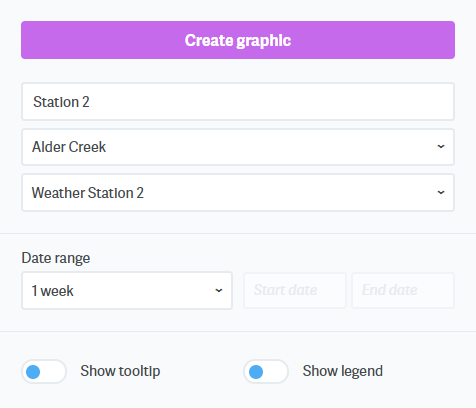Select the End date field
The height and width of the screenshot is (408, 476).
click(403, 290)
